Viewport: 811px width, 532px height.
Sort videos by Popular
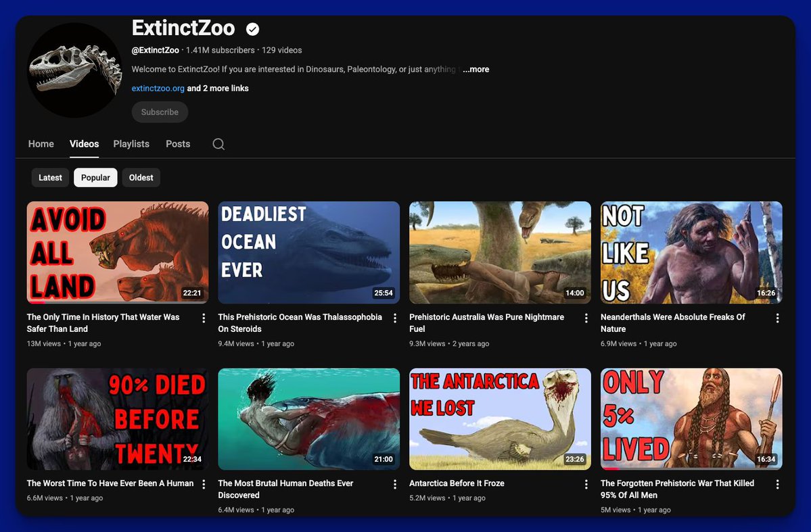95,177
